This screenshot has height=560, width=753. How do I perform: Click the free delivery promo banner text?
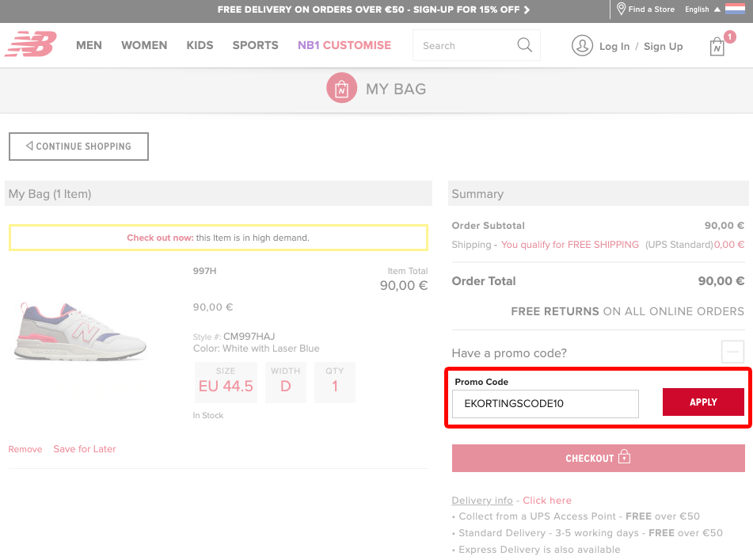(x=368, y=10)
